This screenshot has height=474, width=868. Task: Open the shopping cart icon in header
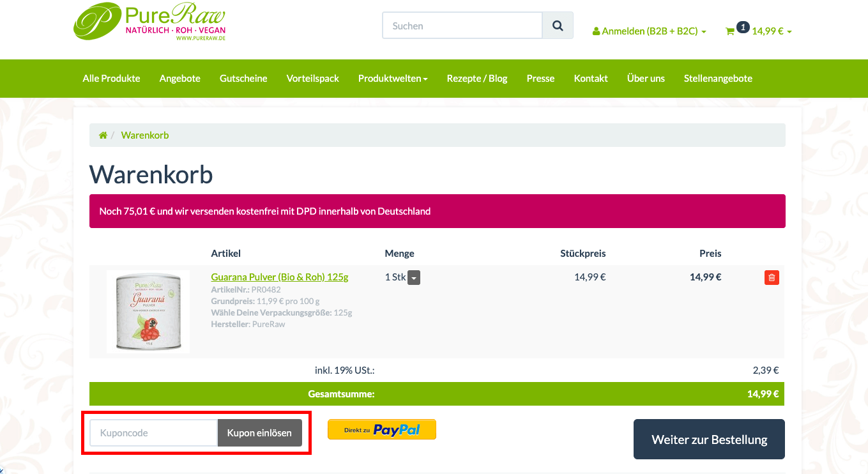point(730,31)
